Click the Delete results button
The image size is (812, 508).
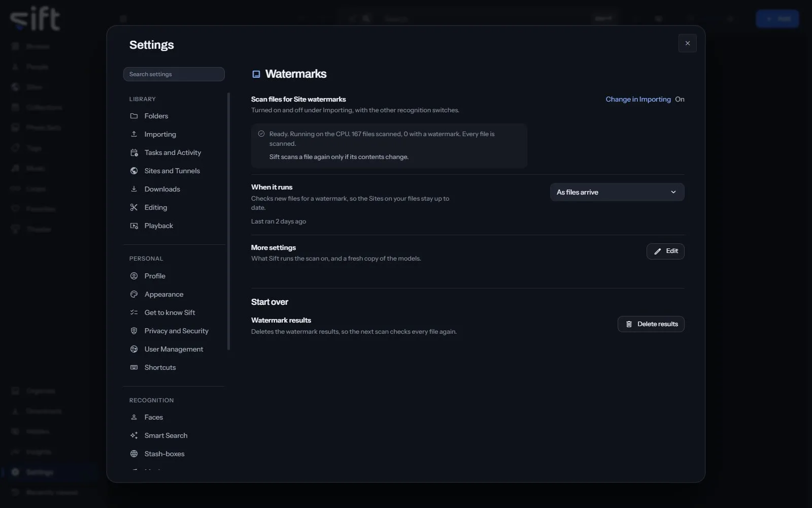[x=651, y=324]
